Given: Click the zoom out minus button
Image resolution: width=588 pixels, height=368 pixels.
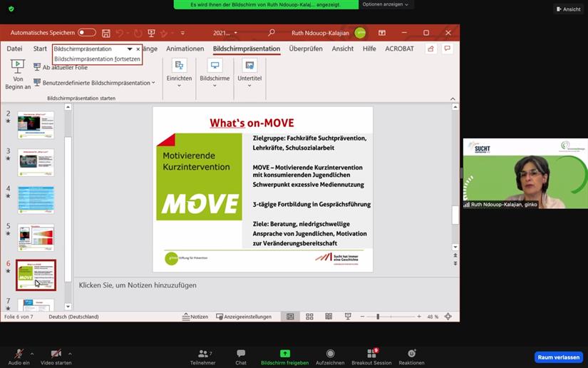Looking at the screenshot, I should [362, 317].
